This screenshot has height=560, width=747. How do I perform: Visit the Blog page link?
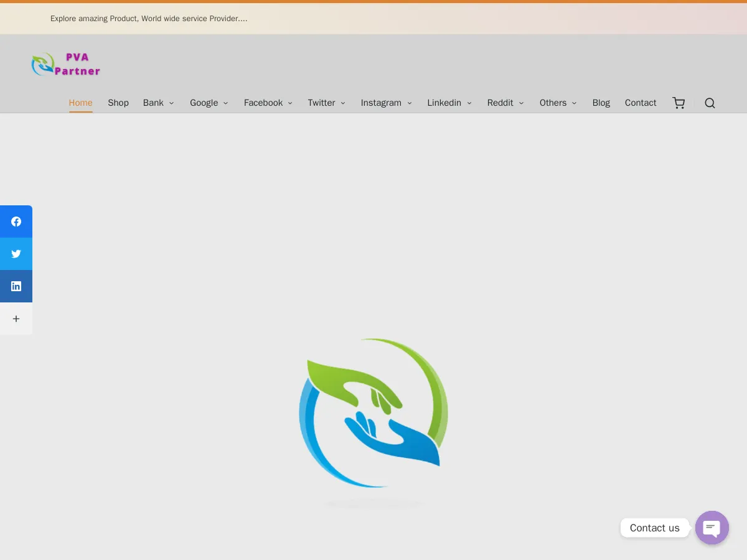coord(601,103)
